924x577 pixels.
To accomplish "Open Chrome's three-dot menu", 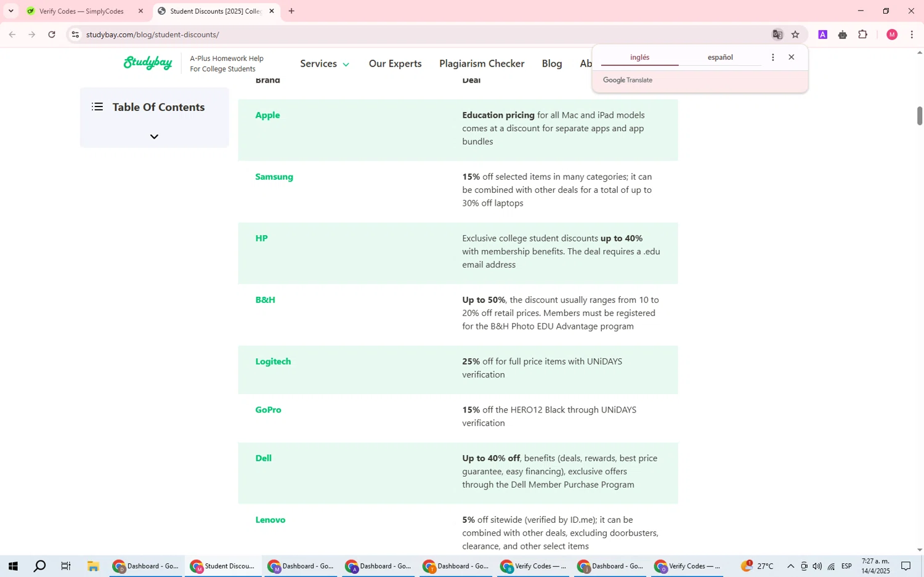I will [x=912, y=34].
